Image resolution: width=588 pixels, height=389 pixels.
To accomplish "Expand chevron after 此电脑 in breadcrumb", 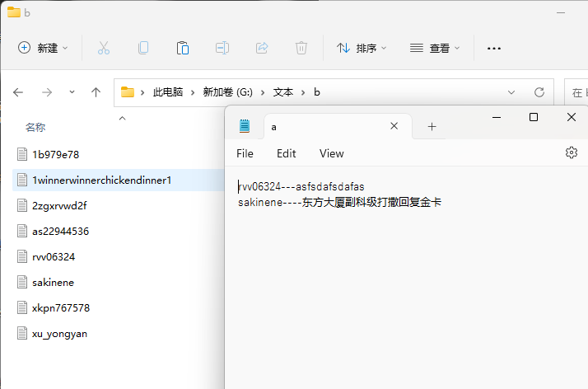I will 193,92.
